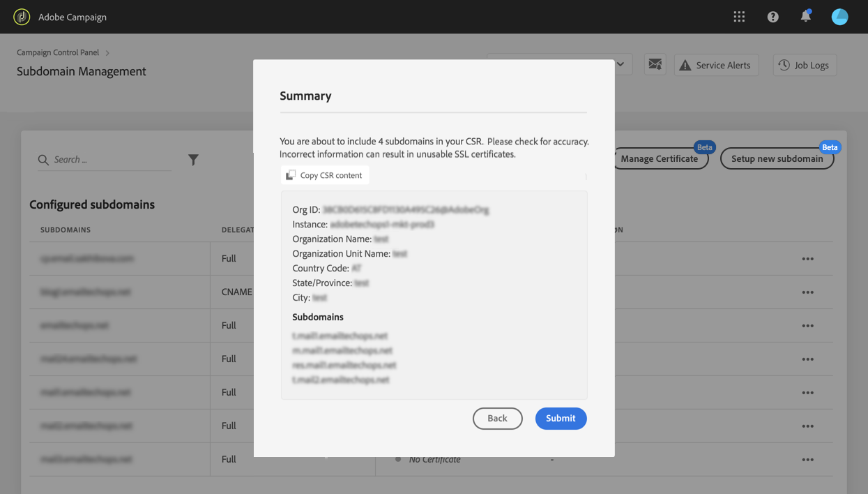Open more options for sixth subdomain row
868x494 pixels.
(807, 426)
